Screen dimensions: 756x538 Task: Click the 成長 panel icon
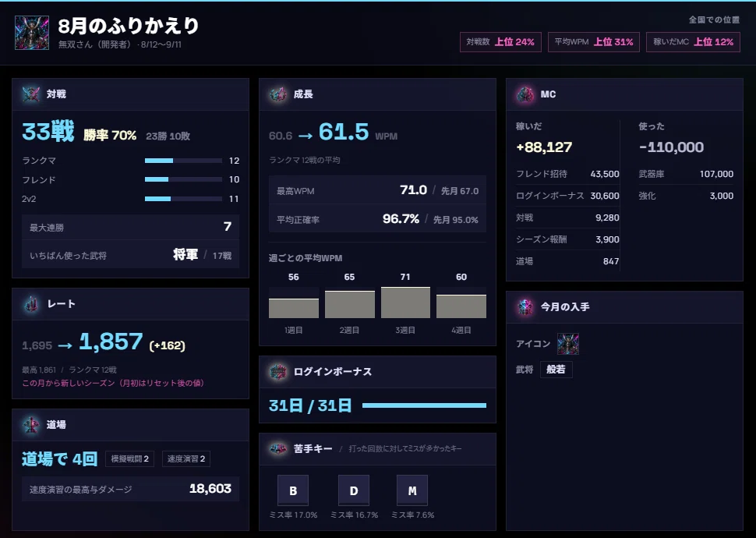[277, 94]
